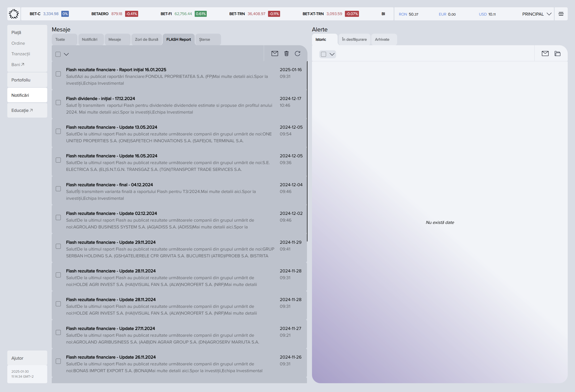
Task: Open the Mesaje tab
Action: pos(118,39)
